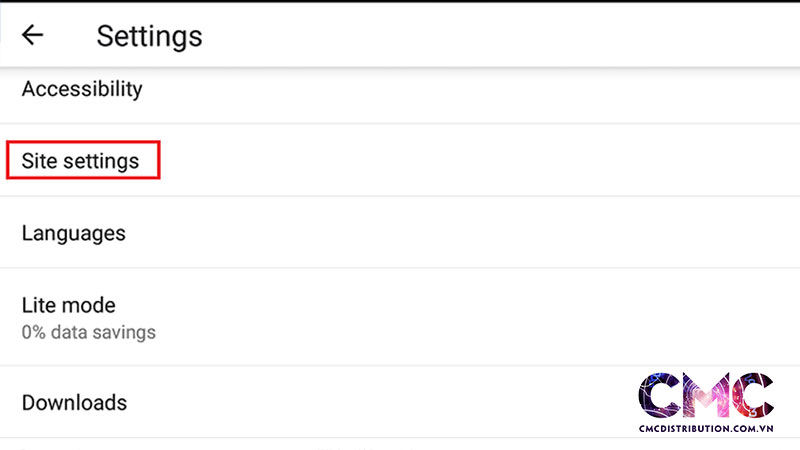Click blank area right of Site settings box
Screen dimensions: 800x450
(450, 161)
